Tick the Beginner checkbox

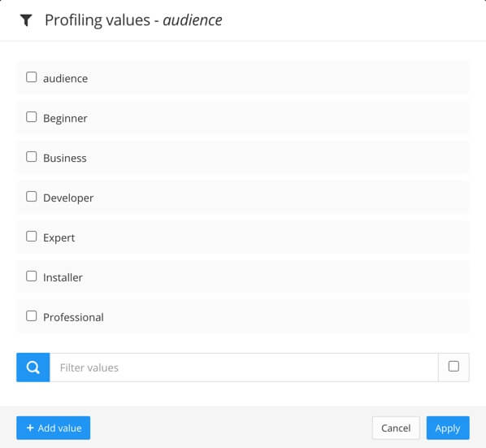32,117
